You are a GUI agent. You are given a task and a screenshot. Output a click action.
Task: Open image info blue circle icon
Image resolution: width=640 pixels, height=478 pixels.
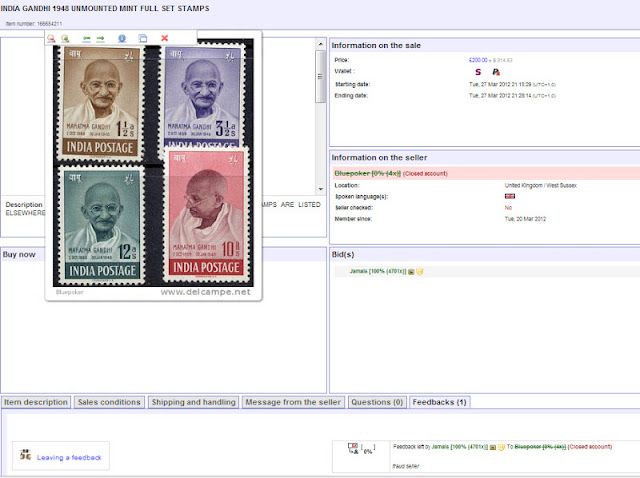coord(122,38)
